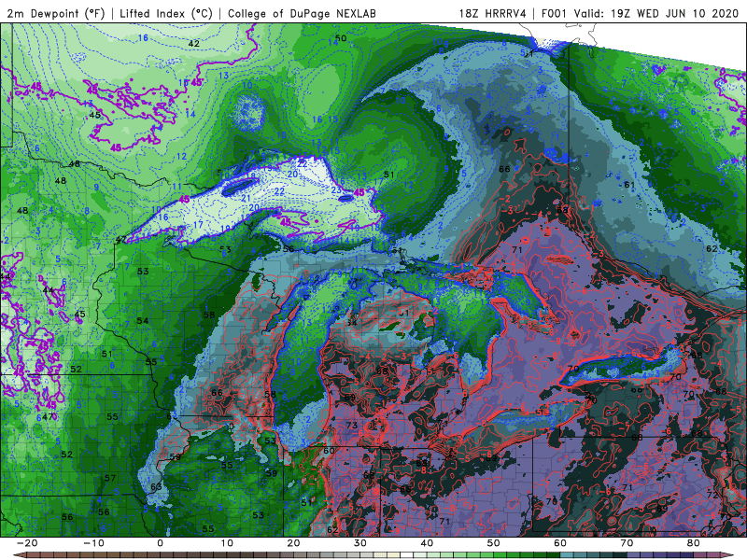Click the right arrow end of color bar
747x560 pixels.
click(x=729, y=555)
